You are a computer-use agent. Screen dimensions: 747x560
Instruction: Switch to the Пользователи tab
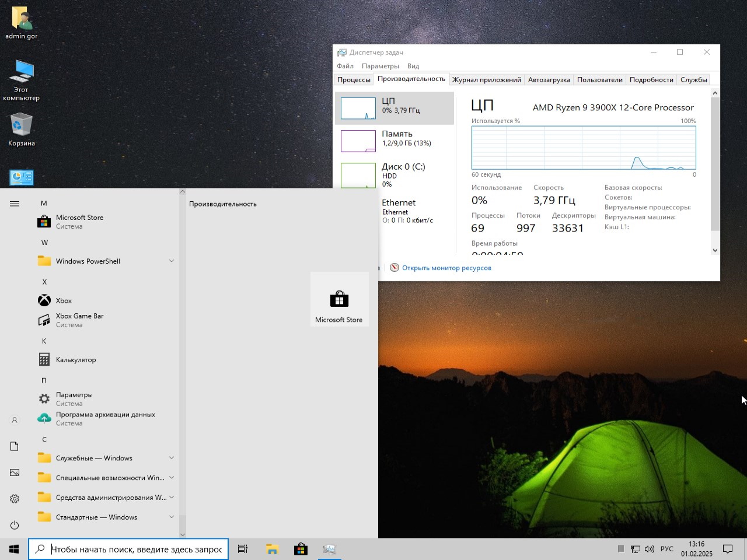pyautogui.click(x=600, y=80)
